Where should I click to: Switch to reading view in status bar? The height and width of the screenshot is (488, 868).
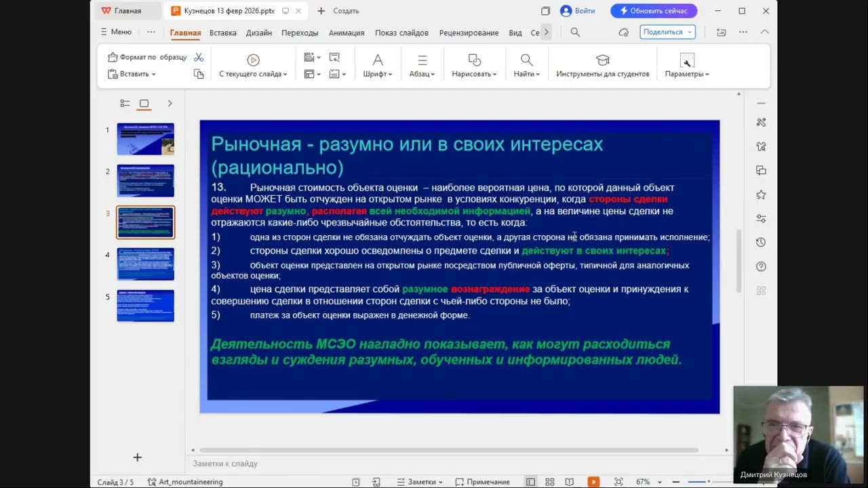[x=569, y=482]
